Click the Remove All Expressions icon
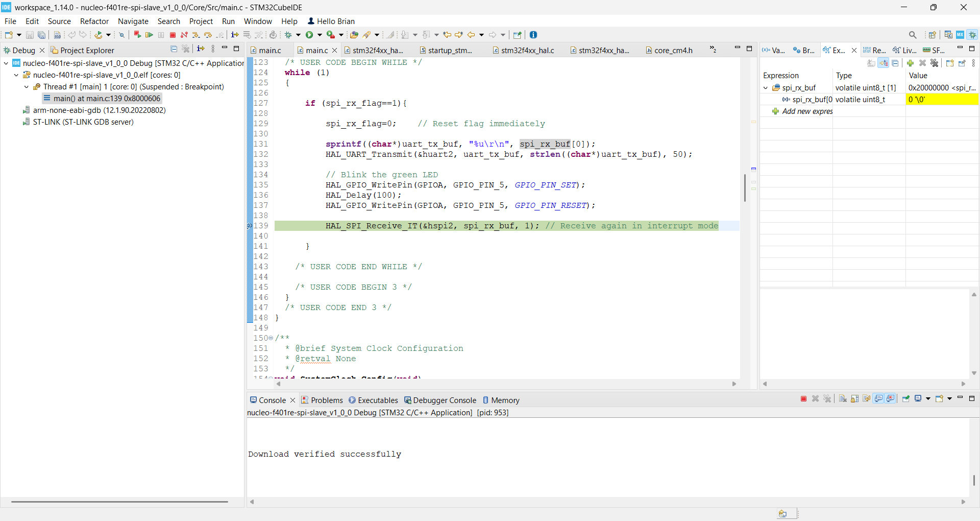The image size is (980, 521). coord(935,63)
